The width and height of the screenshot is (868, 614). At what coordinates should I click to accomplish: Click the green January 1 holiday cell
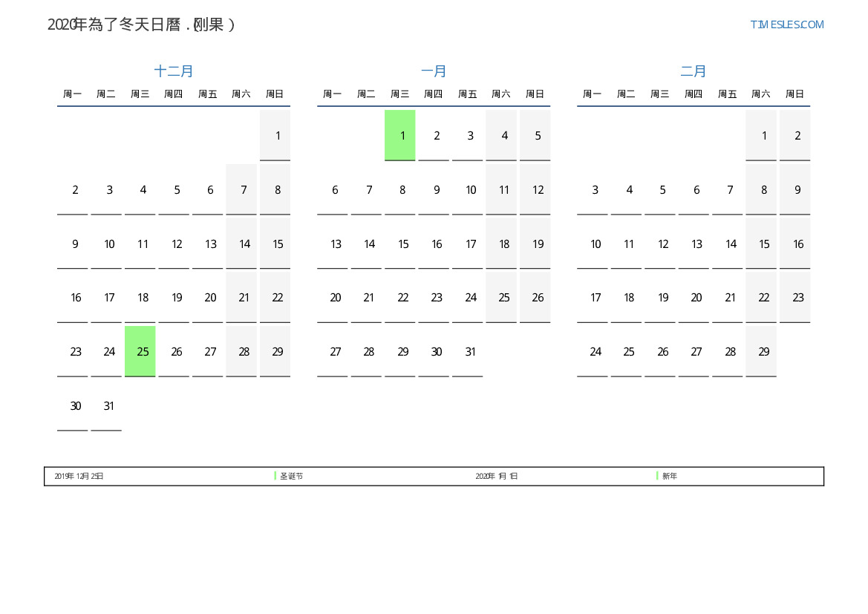click(400, 135)
